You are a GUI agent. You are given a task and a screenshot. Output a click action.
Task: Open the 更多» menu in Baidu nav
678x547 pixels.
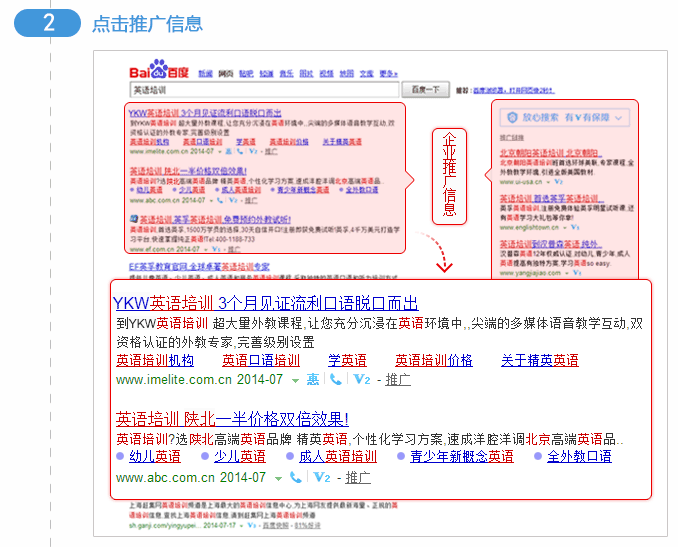388,74
